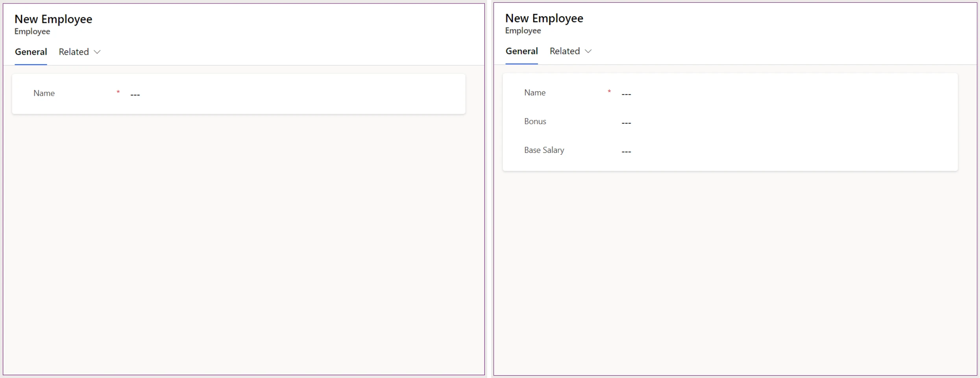Expand the Related chevron beside General tab
This screenshot has width=980, height=378.
[x=97, y=52]
